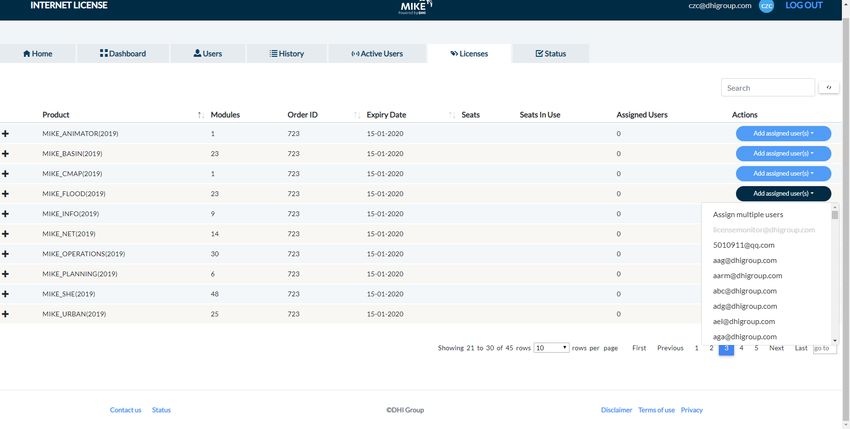Go to the History tab
Viewport: 850px width, 429px height.
[287, 54]
